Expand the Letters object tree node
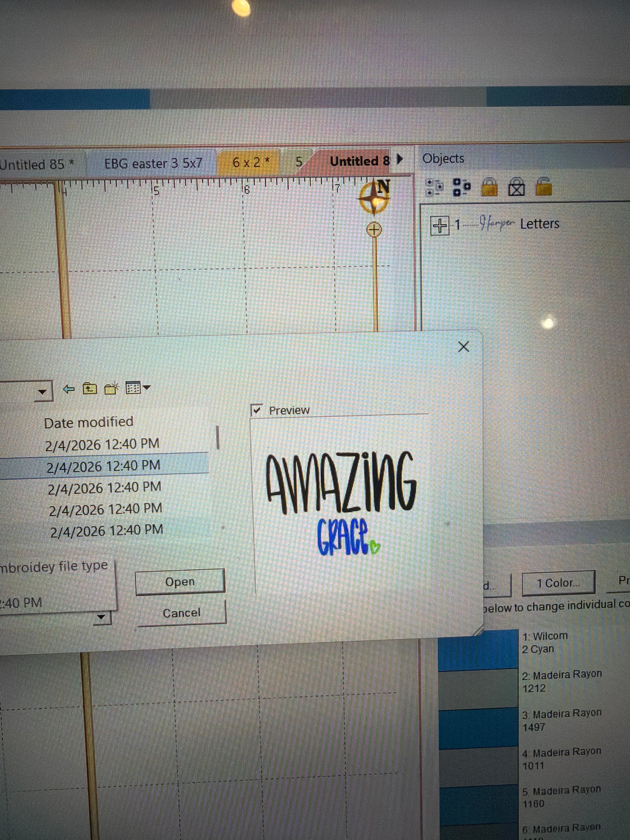Screen dimensions: 630x840 click(x=439, y=226)
